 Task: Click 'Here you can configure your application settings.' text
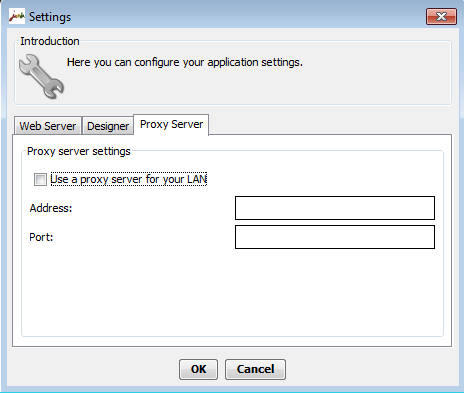185,62
